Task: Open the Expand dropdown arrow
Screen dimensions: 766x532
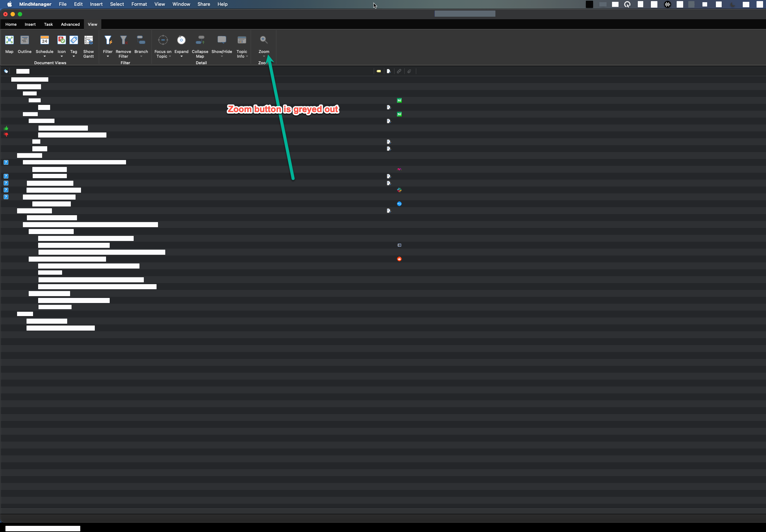Action: [182, 57]
